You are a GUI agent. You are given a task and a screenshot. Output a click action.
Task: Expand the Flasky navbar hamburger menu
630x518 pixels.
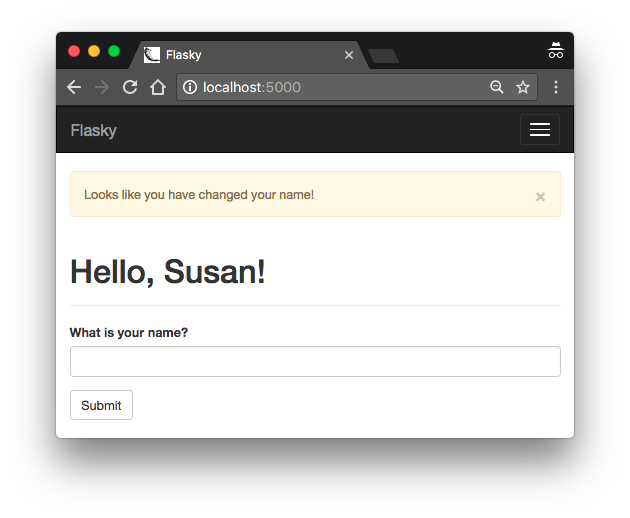click(x=540, y=129)
